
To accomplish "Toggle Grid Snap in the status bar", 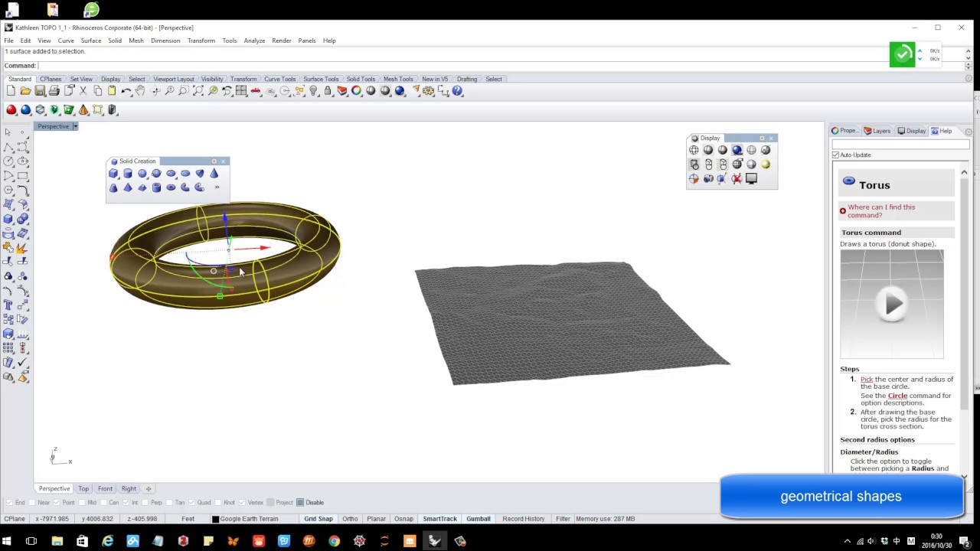I will 318,519.
